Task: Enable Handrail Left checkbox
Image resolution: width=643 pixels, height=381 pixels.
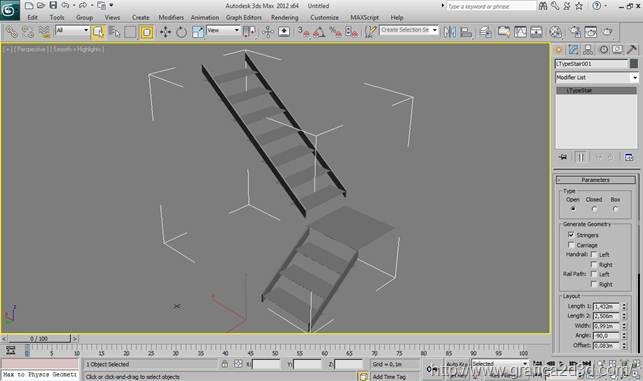Action: coord(593,255)
